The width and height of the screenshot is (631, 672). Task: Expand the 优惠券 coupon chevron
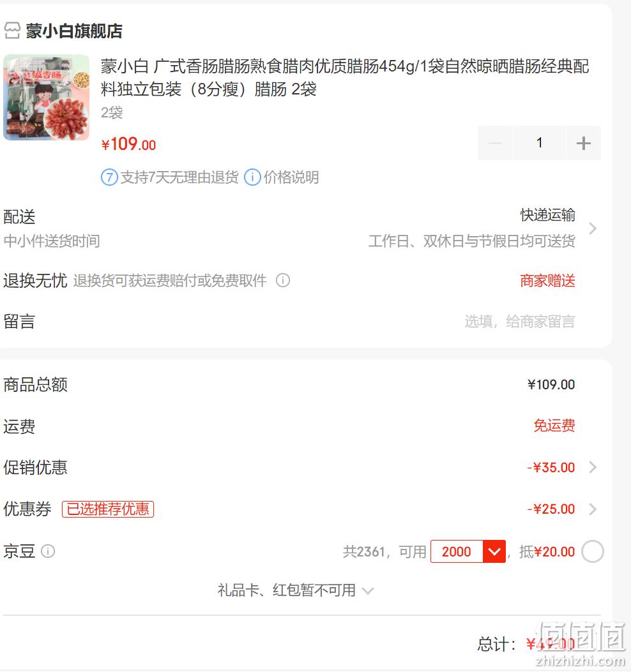pyautogui.click(x=593, y=509)
